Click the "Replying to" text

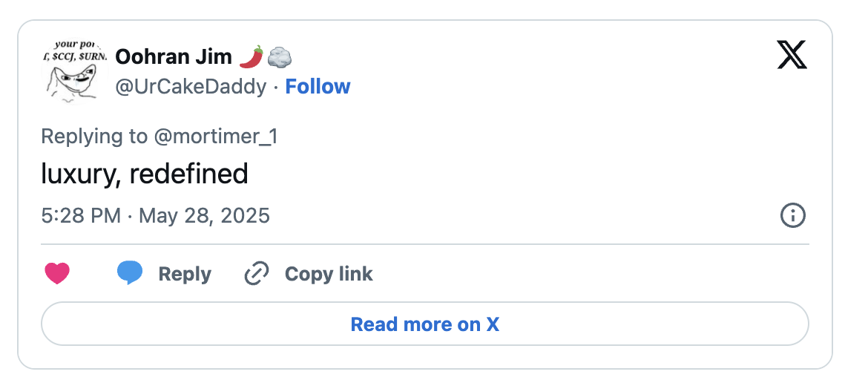pos(95,136)
